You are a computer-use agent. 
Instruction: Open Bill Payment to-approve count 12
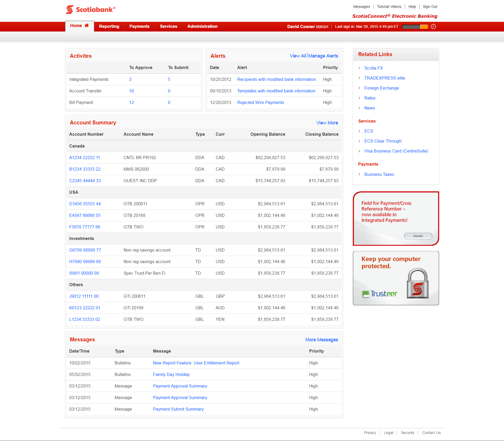point(131,102)
